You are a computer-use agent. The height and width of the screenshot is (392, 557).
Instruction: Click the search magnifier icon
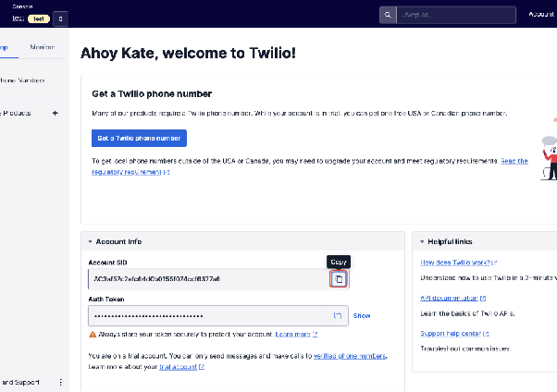tap(388, 15)
